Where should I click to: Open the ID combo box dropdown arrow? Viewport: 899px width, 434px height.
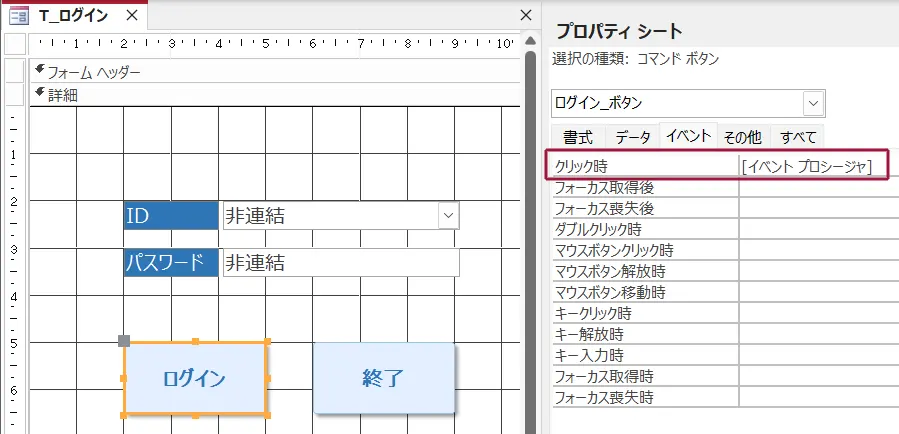448,215
